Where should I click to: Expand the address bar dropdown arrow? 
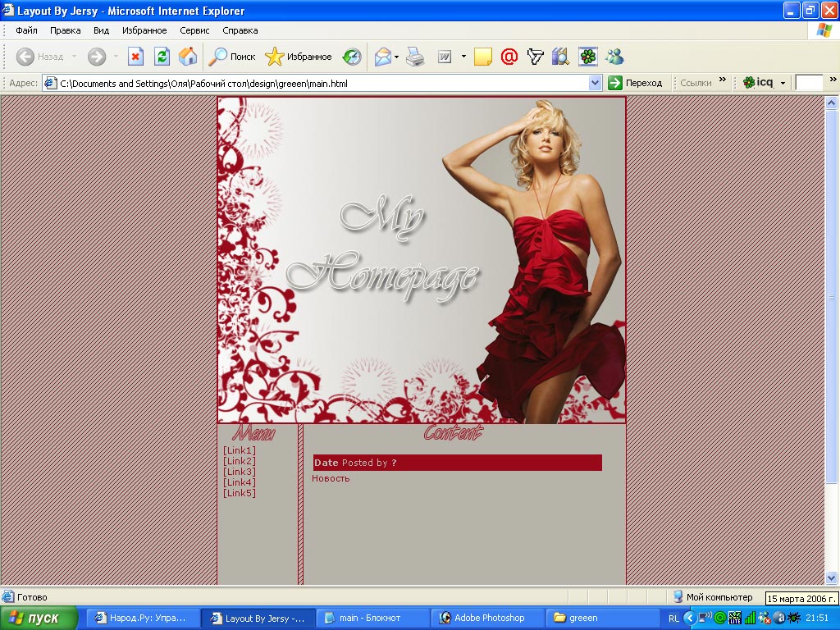pos(596,83)
